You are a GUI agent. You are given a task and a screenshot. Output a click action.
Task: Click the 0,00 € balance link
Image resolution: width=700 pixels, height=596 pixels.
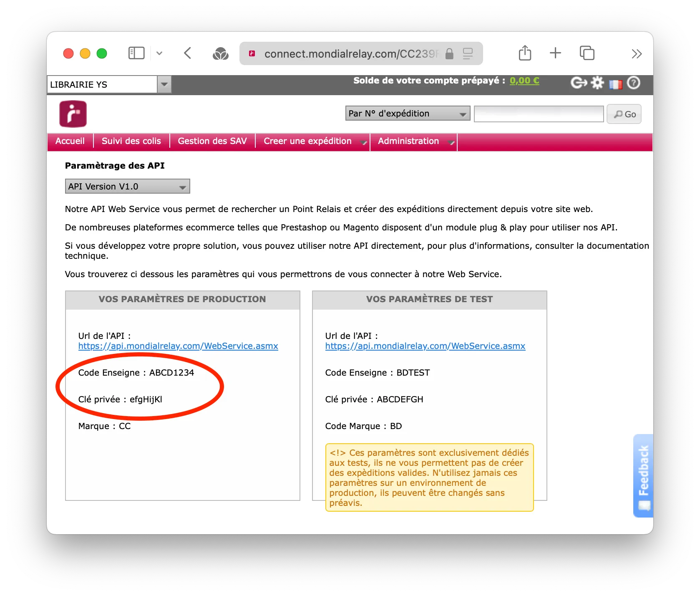[524, 81]
